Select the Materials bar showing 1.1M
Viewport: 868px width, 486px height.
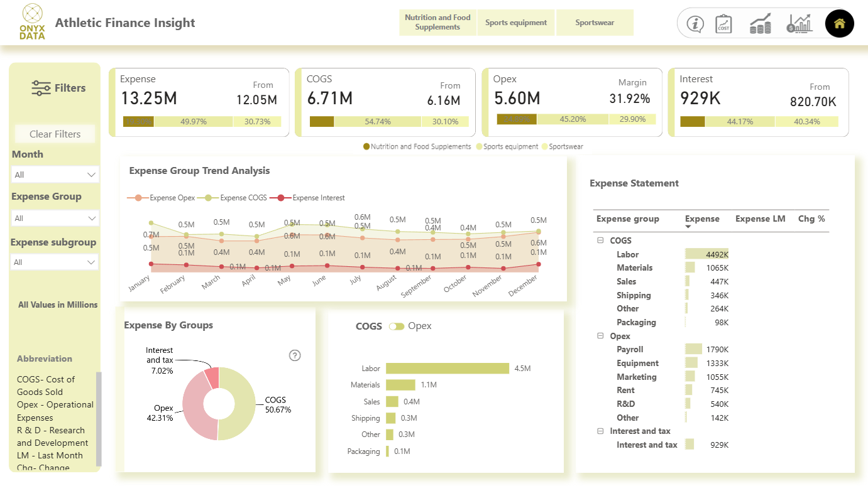tap(400, 385)
